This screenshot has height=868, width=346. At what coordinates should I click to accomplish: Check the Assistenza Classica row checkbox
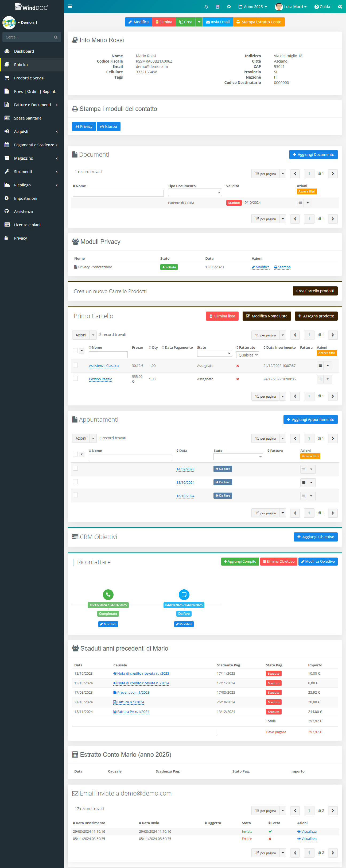[x=75, y=365]
